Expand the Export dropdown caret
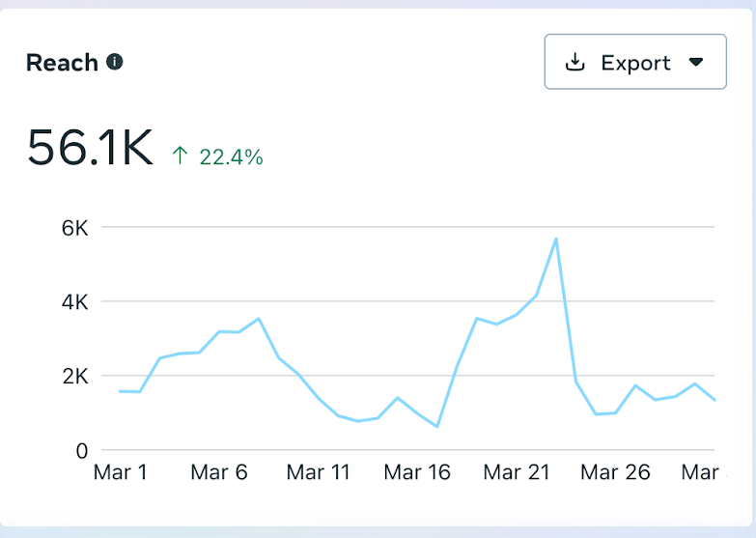Image resolution: width=756 pixels, height=538 pixels. point(696,63)
